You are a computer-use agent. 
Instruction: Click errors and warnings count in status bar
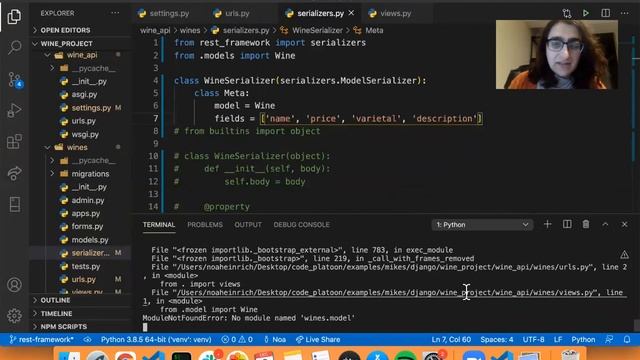237,340
